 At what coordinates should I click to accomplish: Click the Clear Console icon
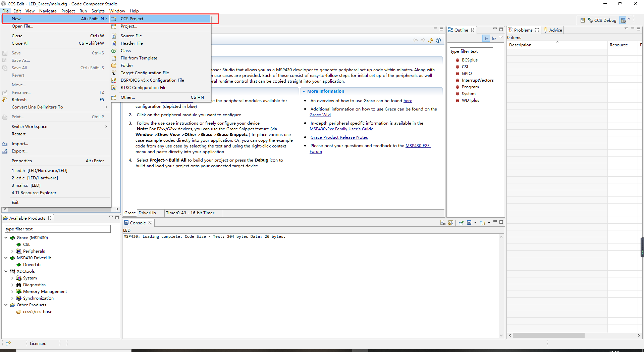[443, 223]
